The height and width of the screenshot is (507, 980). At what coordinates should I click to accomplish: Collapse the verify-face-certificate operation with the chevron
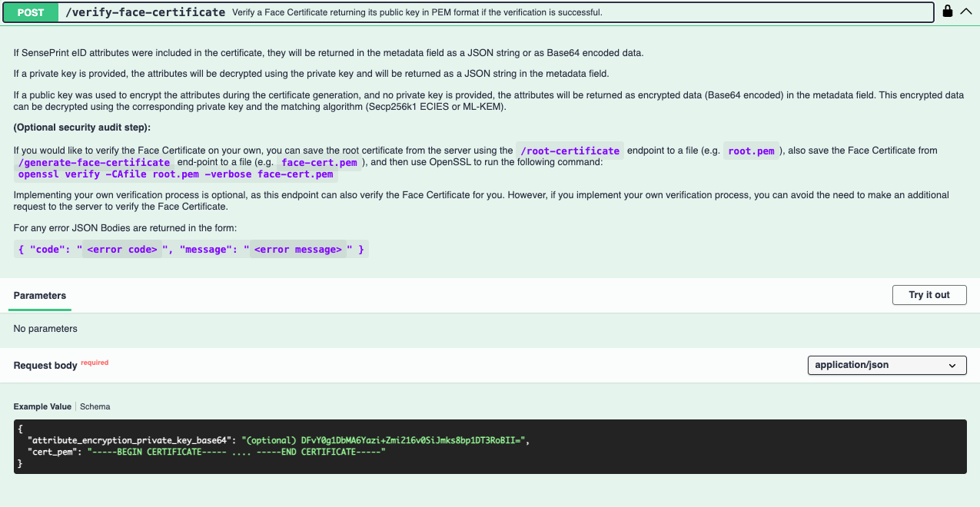coord(966,12)
